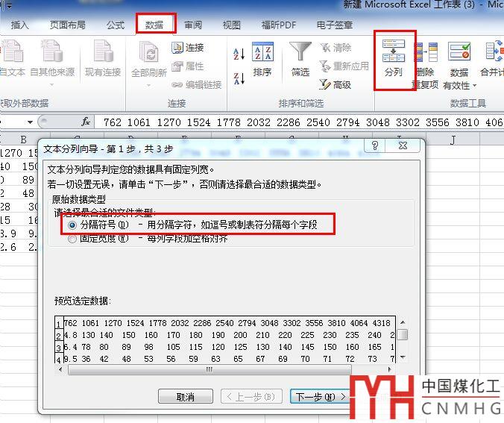Select column J header
Image resolution: width=504 pixels, height=423 pixels.
(453, 140)
